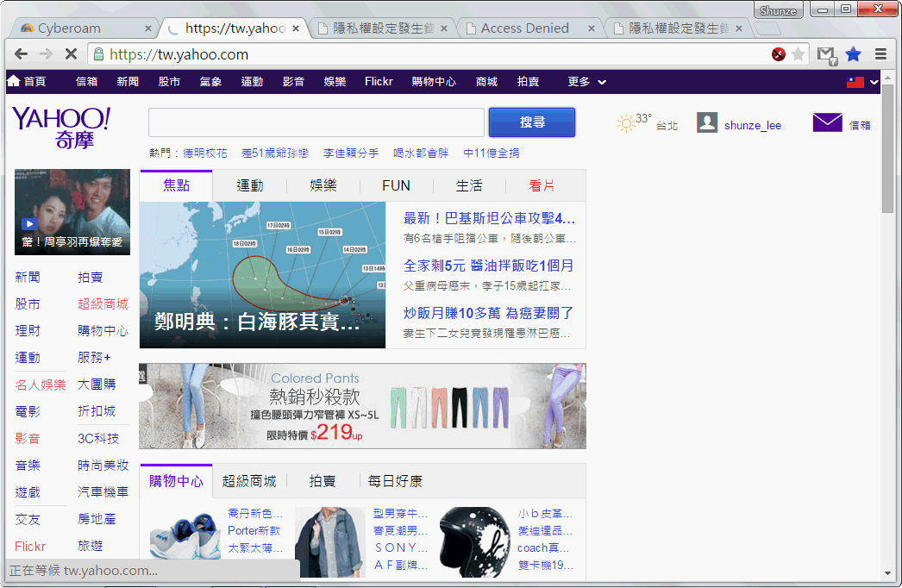
Task: Open the typhoon map news image
Action: pos(262,275)
